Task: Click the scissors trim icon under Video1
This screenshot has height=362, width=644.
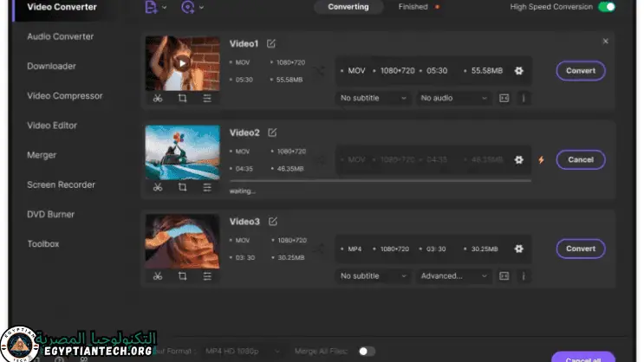Action: coord(157,98)
